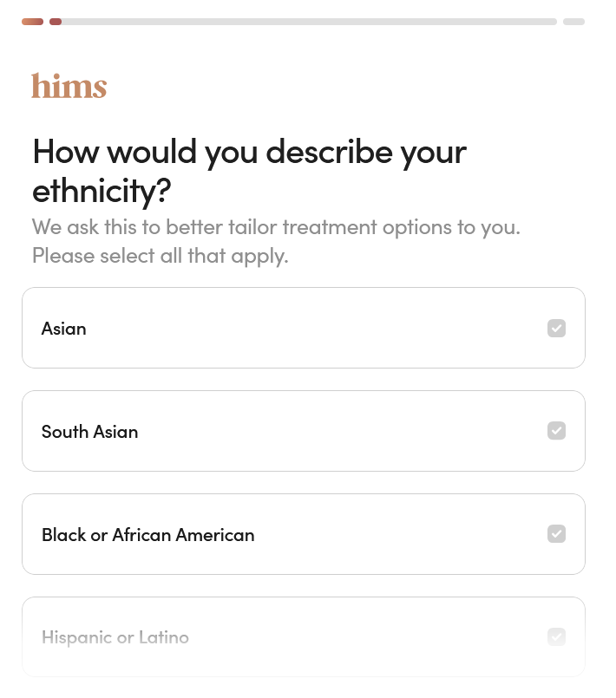Enable the Hispanic or Latino checkbox
616x698 pixels.
pos(556,637)
